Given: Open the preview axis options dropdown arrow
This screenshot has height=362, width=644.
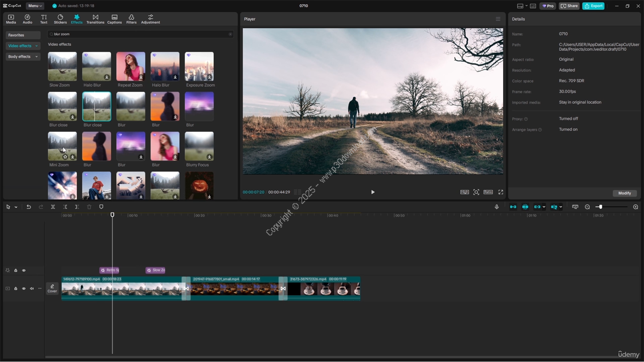Looking at the screenshot, I should click(x=560, y=207).
